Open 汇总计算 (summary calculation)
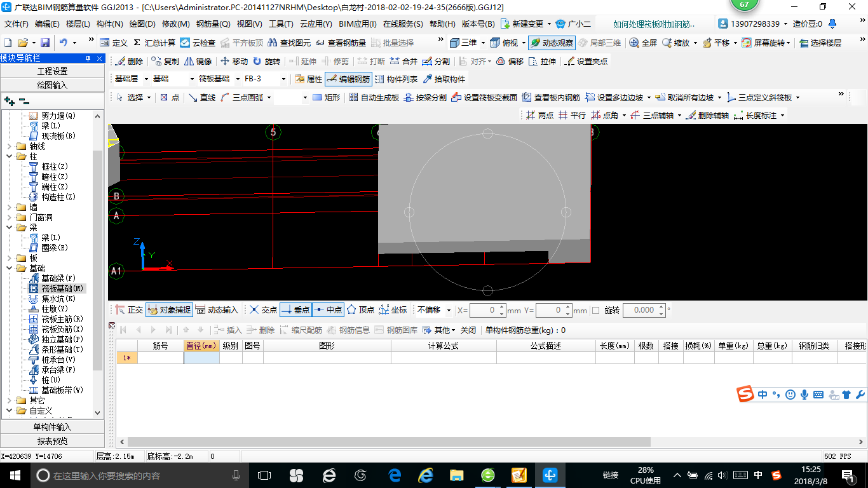868x488 pixels. [154, 43]
